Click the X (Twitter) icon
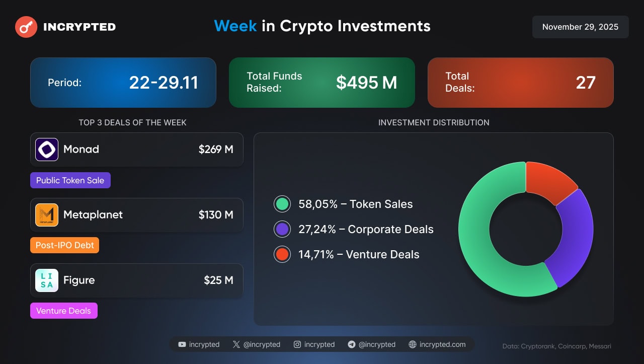Viewport: 644px width, 364px height. coord(236,345)
